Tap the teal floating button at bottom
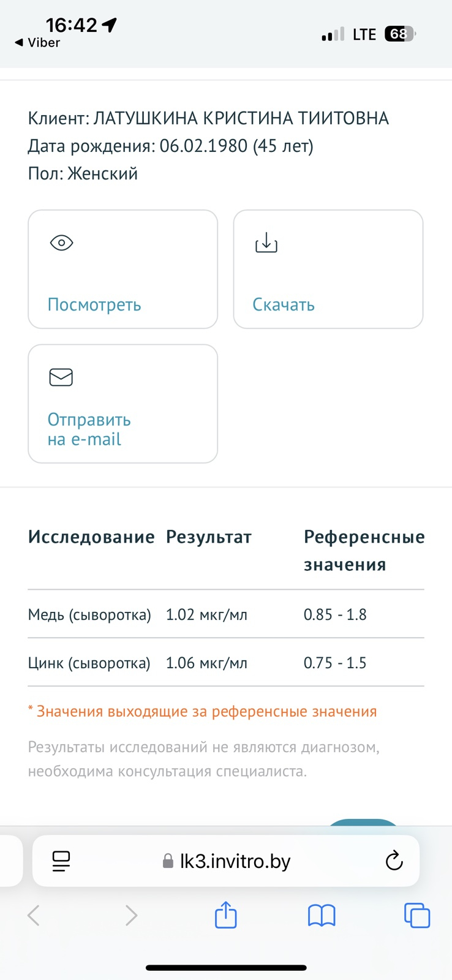The image size is (452, 980). [x=363, y=822]
